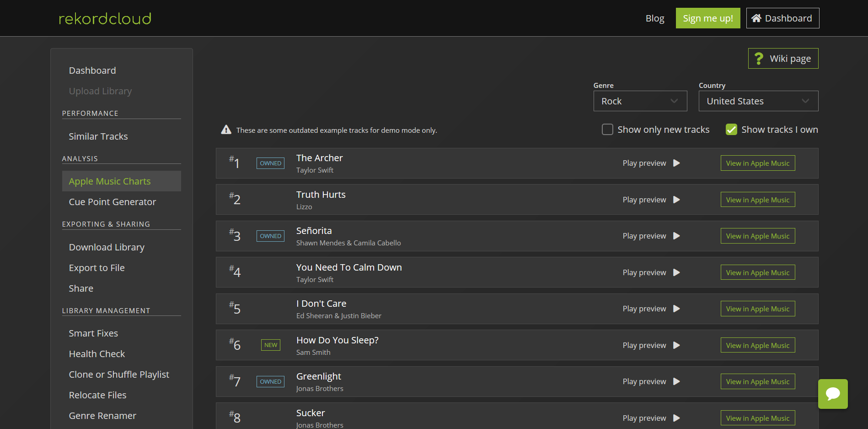Click play icon for Señorita preview

(x=676, y=236)
